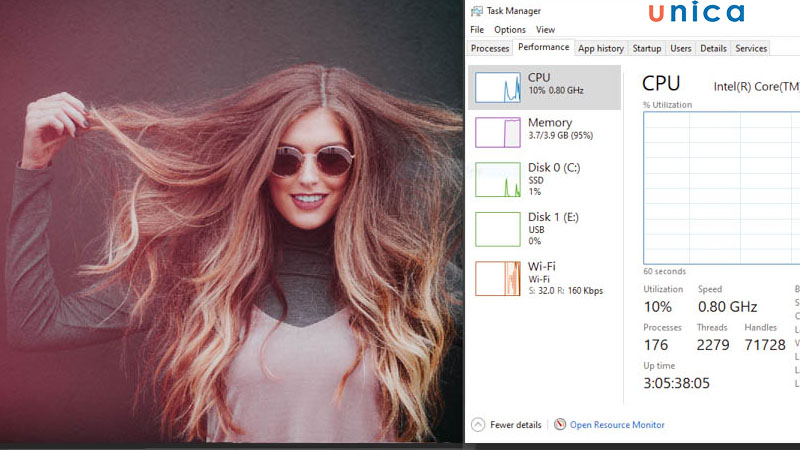Click the Intel(R) Core processor name
Screen dimensions: 800x450
756,87
